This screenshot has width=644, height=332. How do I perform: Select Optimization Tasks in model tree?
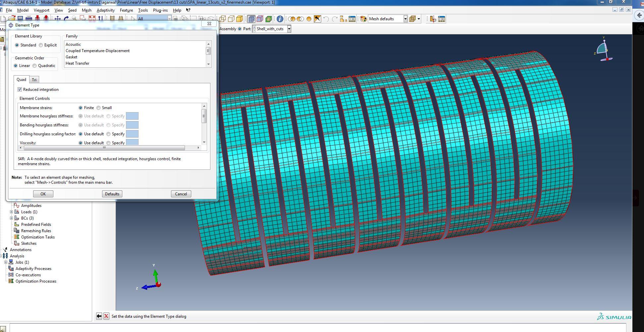pos(38,237)
